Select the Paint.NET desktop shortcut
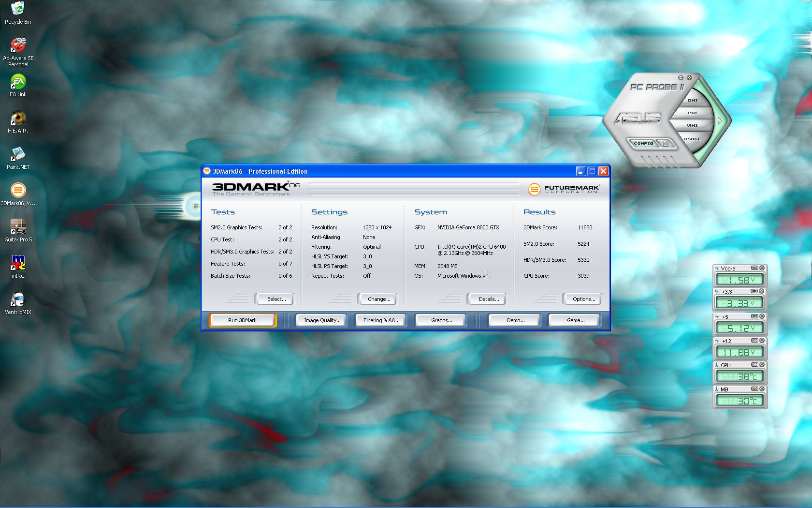This screenshot has width=812, height=508. click(x=18, y=158)
